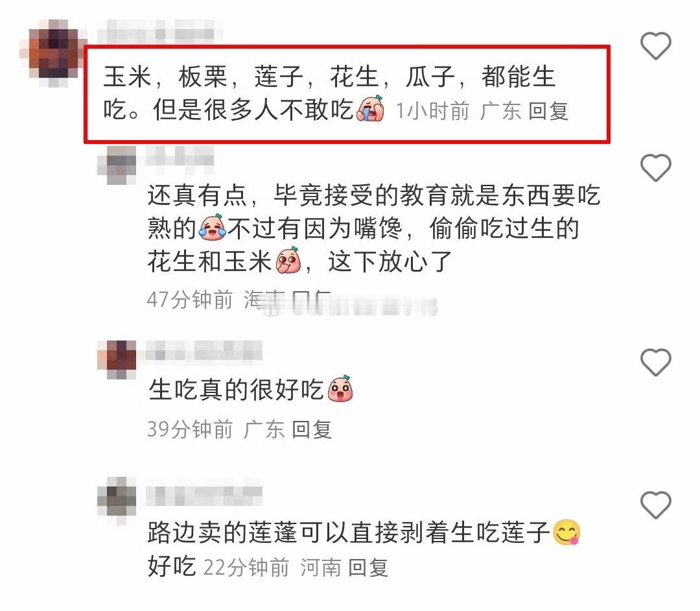The height and width of the screenshot is (611, 700).
Task: Tap 回复 next to 22分钟前 河南
Action: [x=368, y=568]
